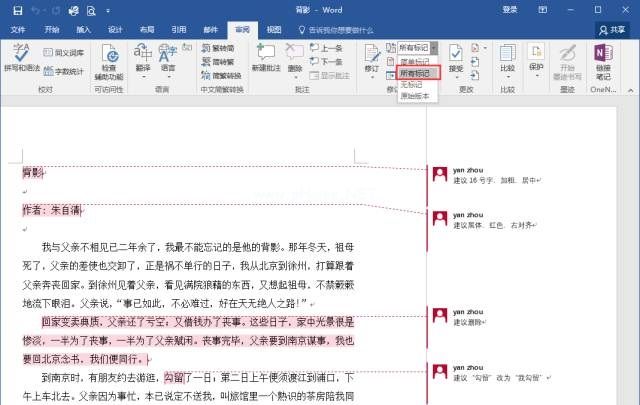
Task: Click 新建批注 new comment icon
Action: coord(265,56)
